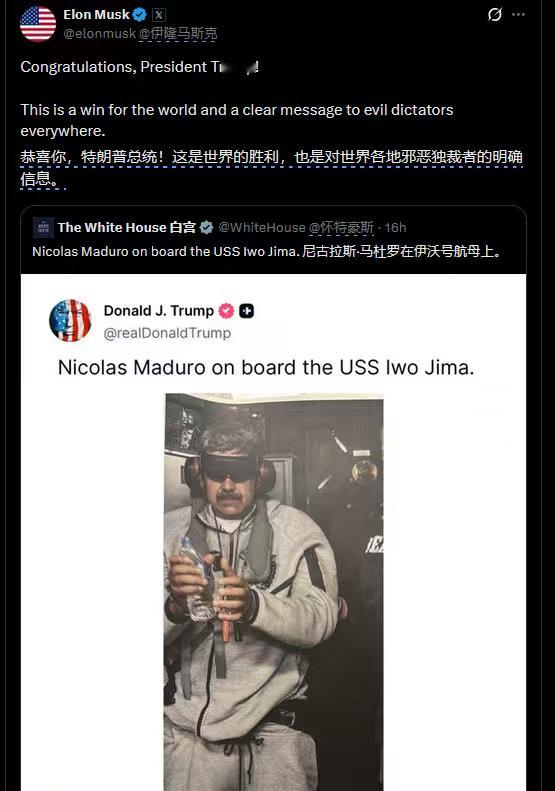Screen dimensions: 555x791
Task: Click the 16h timestamp of quoted post
Action: coord(396,228)
